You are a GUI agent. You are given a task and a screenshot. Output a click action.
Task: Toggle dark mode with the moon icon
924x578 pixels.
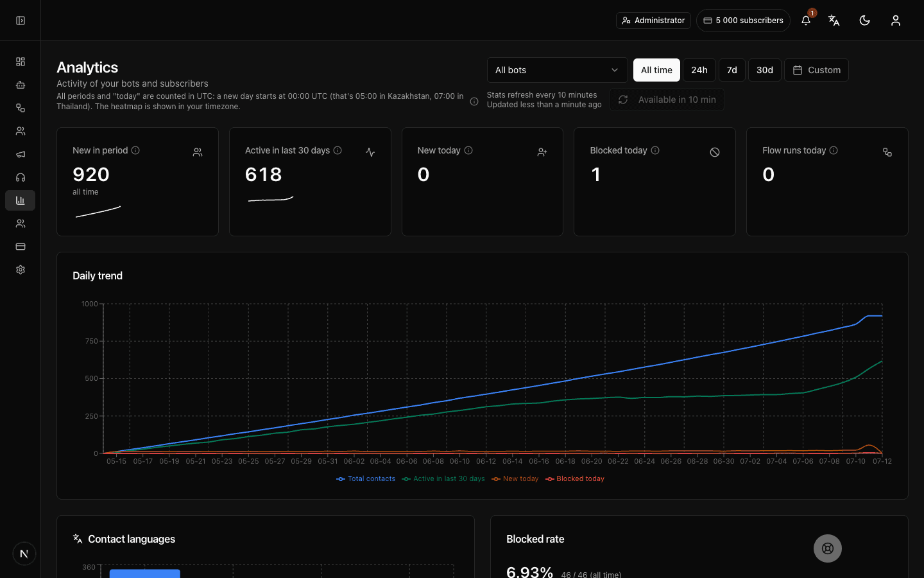click(865, 21)
